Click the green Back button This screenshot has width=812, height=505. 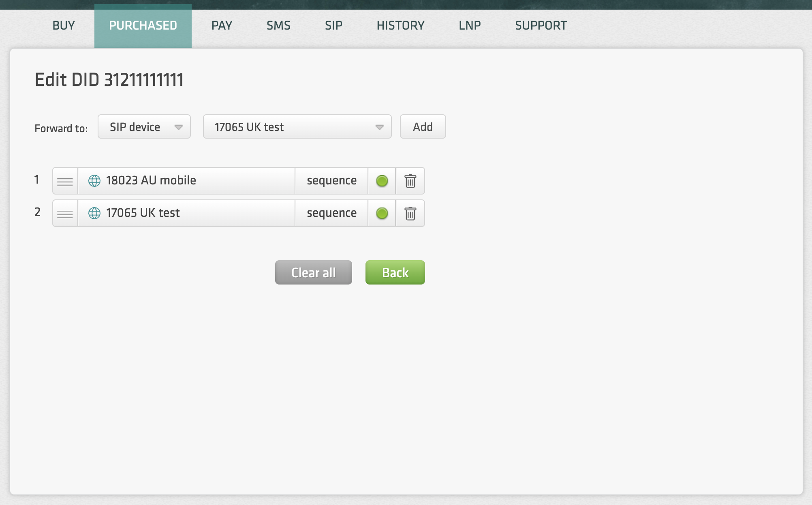[395, 272]
